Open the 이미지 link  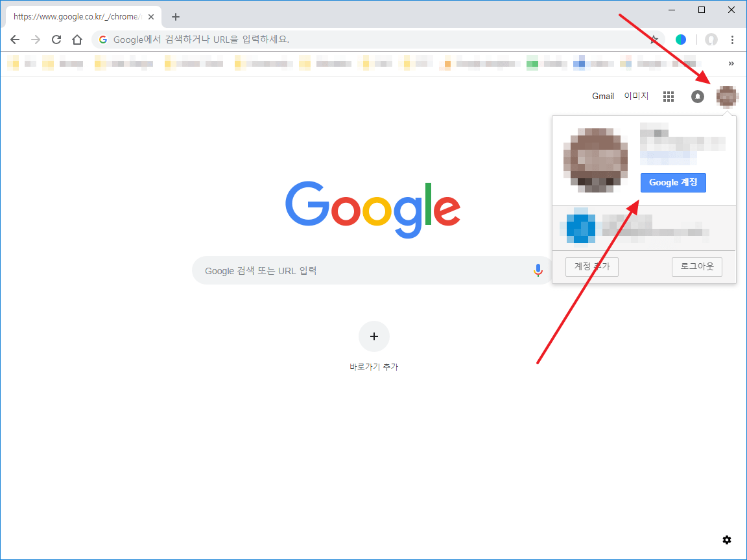(x=637, y=96)
